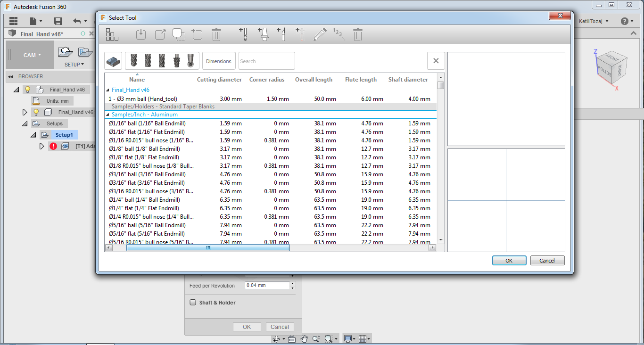Sort by Corner radius column header

[267, 80]
